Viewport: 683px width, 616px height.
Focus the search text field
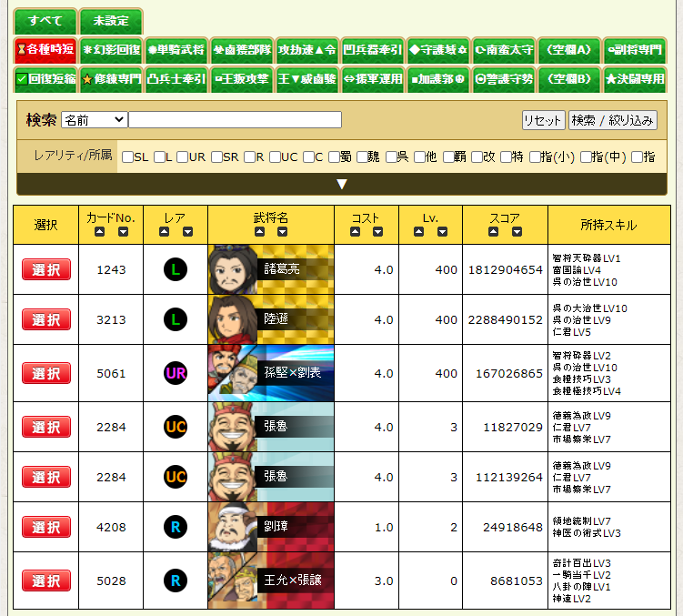[x=236, y=120]
